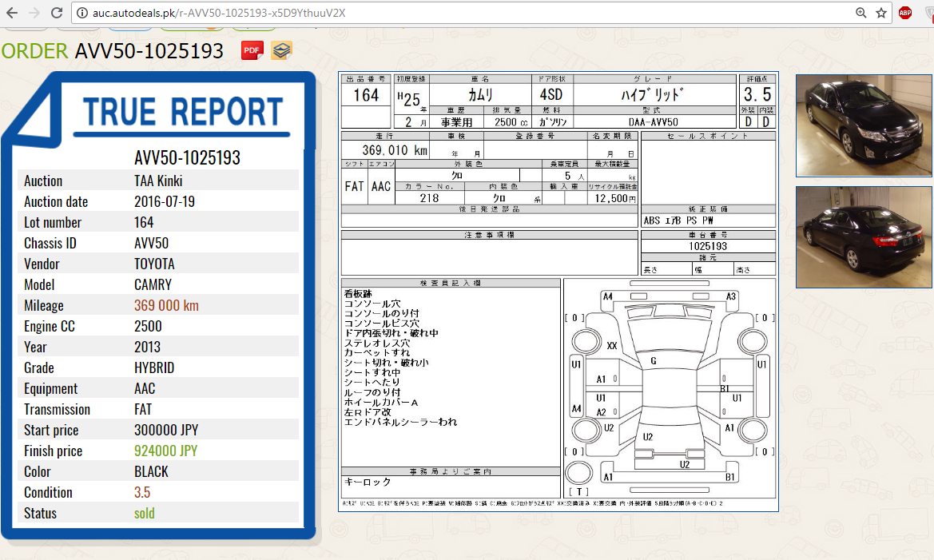Select the Chassis ID value AVV50

click(x=151, y=244)
